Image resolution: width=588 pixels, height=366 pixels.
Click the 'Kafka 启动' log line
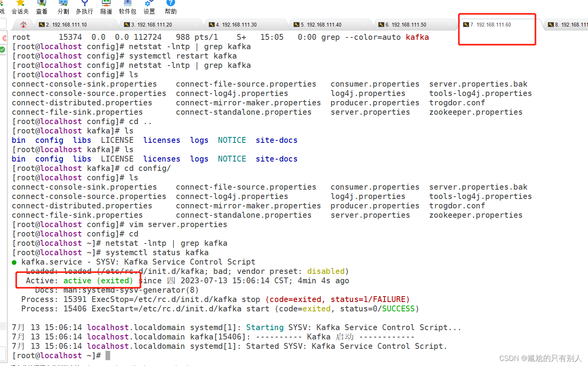(x=213, y=337)
